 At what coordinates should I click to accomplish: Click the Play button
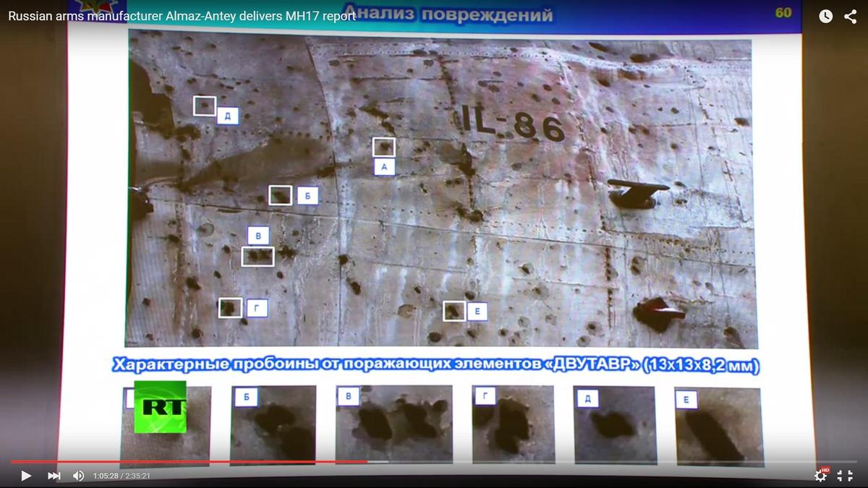click(x=26, y=476)
